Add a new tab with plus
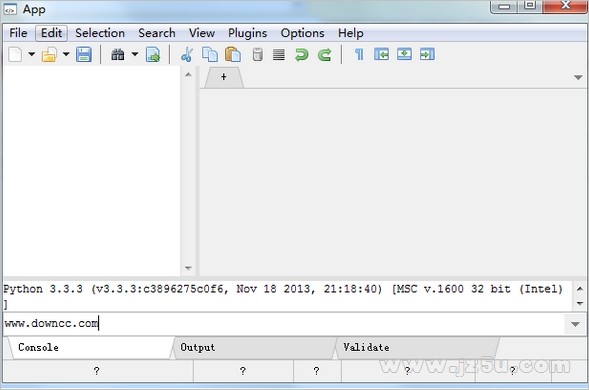Screen dimensions: 589x390 pyautogui.click(x=224, y=77)
